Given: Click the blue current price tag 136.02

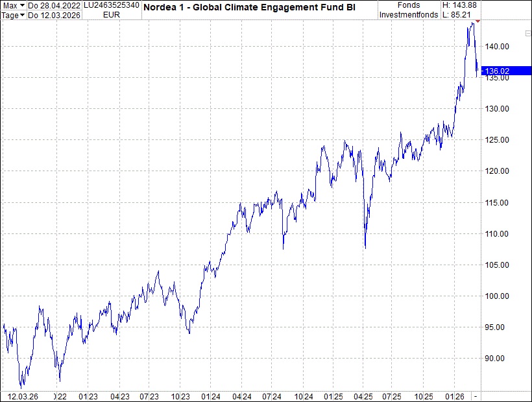Looking at the screenshot, I should (x=506, y=71).
